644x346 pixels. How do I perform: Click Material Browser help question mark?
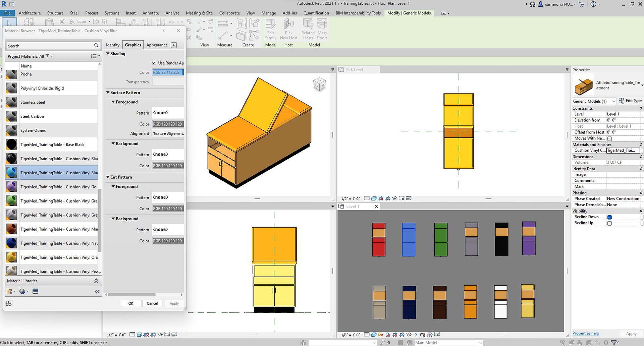[163, 31]
